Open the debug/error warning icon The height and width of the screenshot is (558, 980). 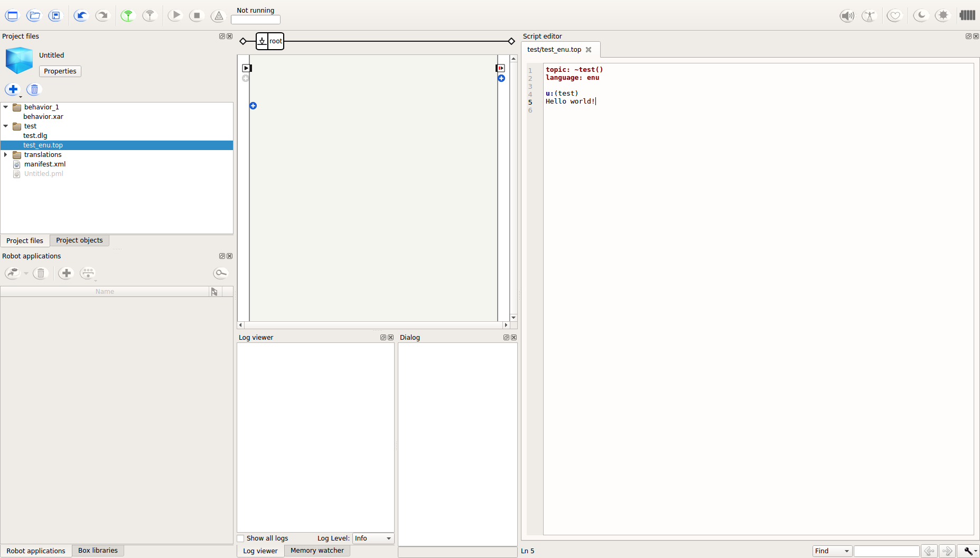(x=218, y=16)
